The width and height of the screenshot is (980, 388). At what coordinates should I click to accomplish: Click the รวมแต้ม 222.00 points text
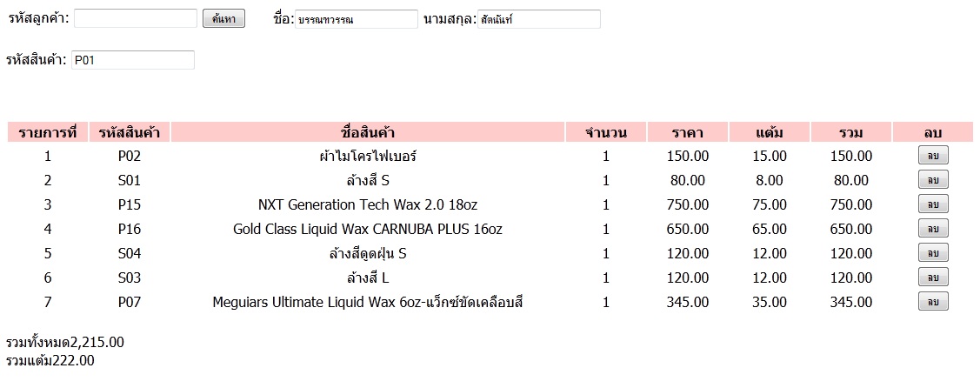[50, 360]
